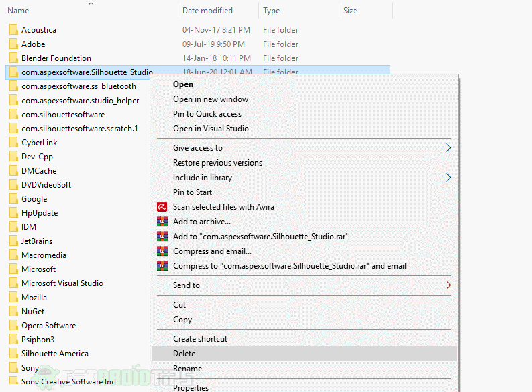This screenshot has height=392, width=532.
Task: Select the Sony folder name
Action: pyautogui.click(x=30, y=368)
